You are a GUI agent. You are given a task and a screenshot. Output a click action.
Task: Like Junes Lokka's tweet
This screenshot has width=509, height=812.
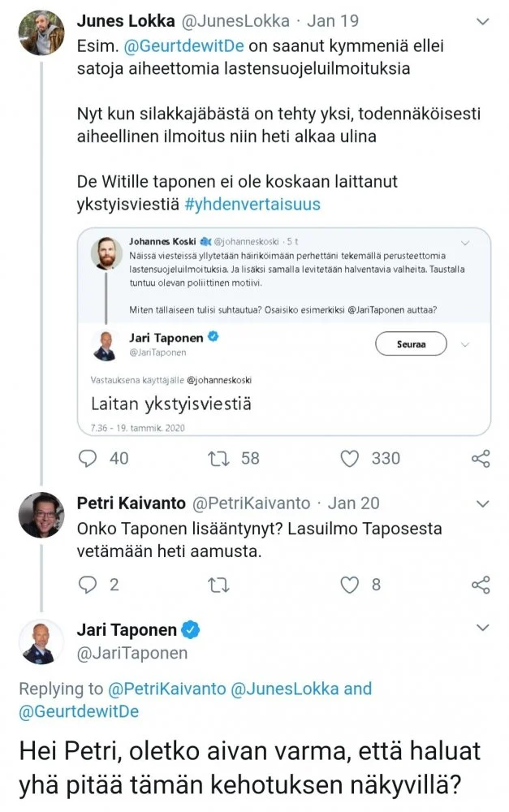[x=350, y=459]
